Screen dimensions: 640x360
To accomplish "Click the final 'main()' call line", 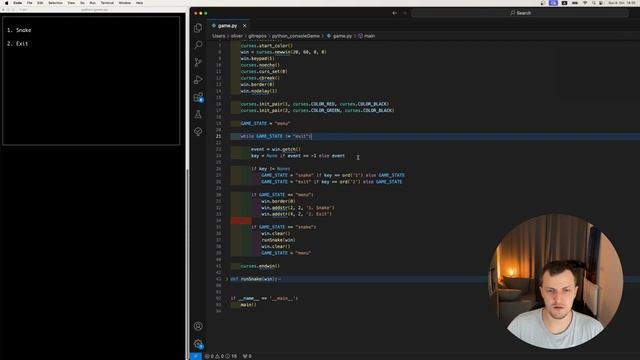I will coord(248,305).
